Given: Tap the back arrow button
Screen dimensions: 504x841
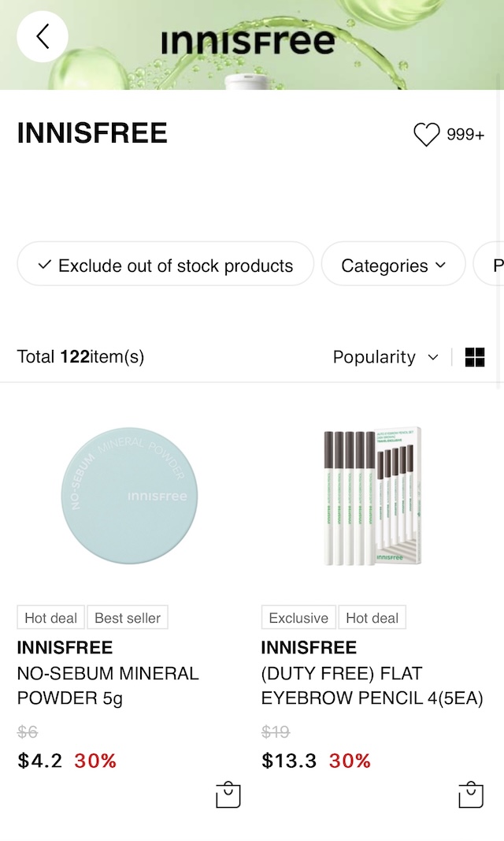Looking at the screenshot, I should (x=43, y=36).
